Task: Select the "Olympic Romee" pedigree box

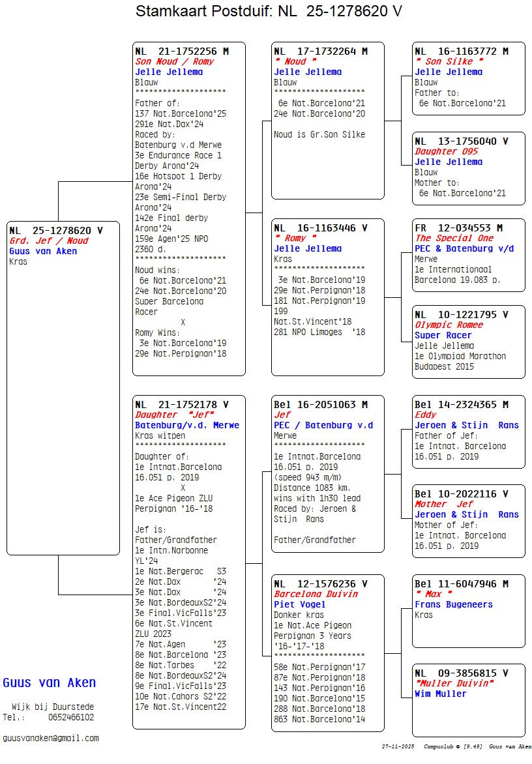Action: [x=468, y=342]
